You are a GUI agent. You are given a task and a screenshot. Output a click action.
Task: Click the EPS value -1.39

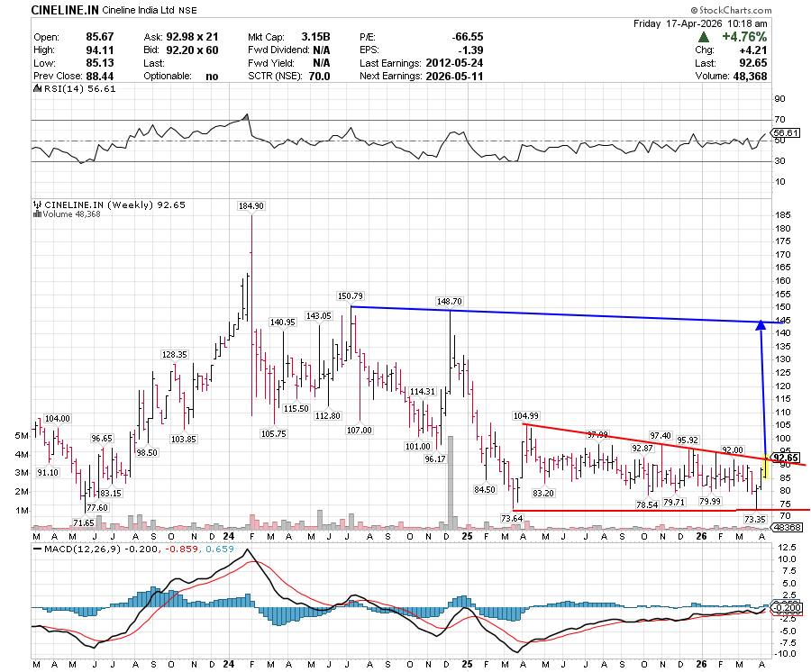(470, 50)
